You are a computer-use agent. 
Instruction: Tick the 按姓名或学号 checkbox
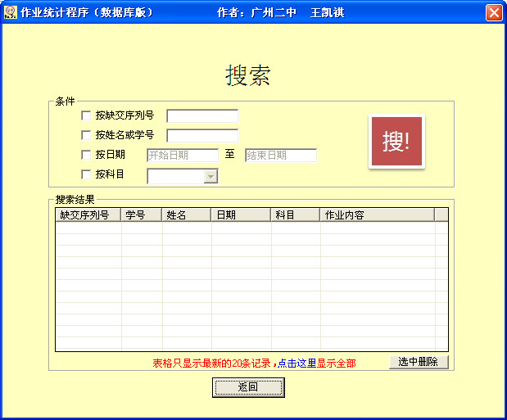point(86,135)
